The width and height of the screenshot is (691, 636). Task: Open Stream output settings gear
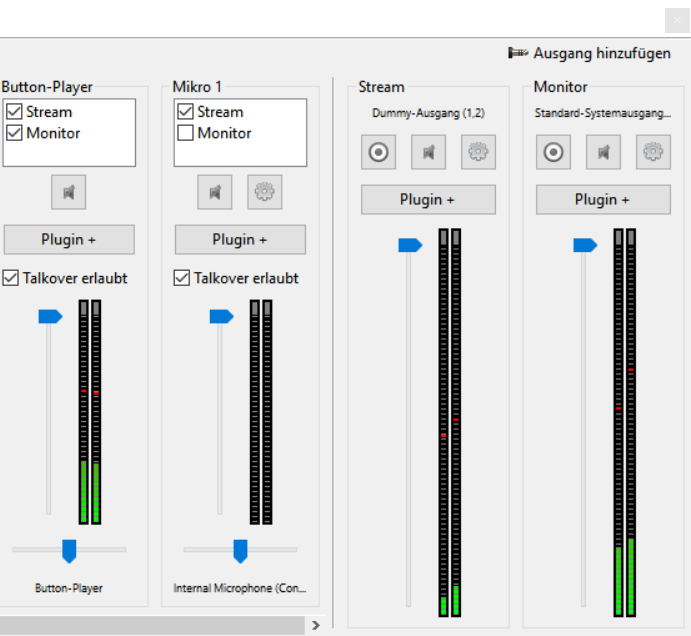478,153
